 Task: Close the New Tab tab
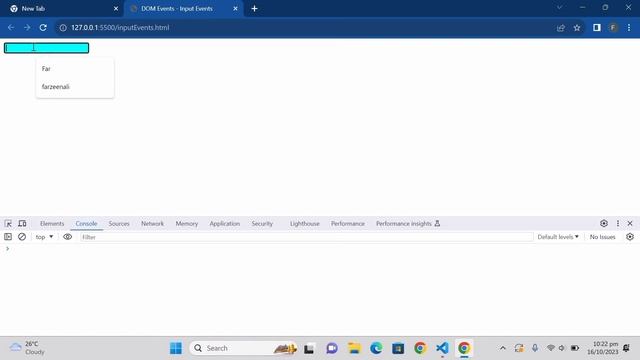(x=116, y=8)
